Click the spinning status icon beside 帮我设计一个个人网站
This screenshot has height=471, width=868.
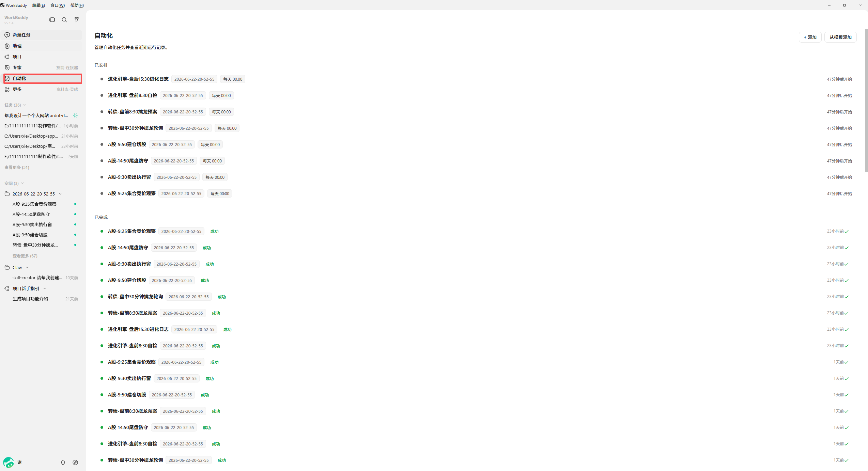(75, 115)
